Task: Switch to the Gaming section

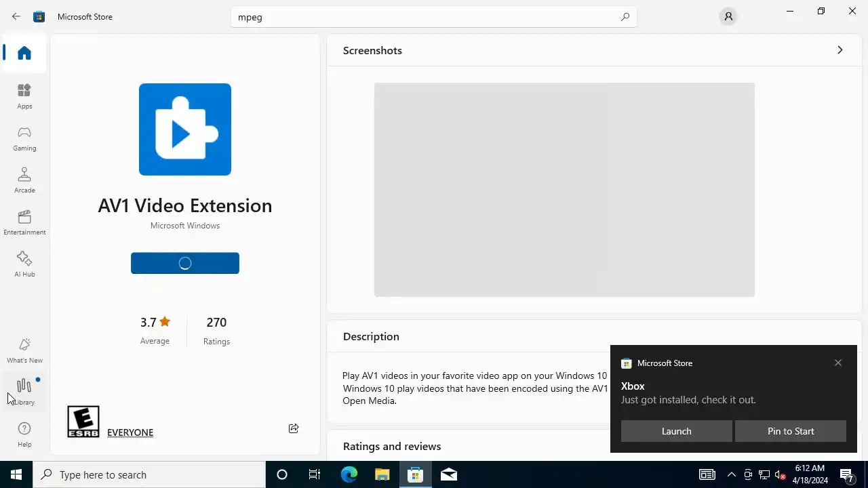Action: [x=24, y=138]
